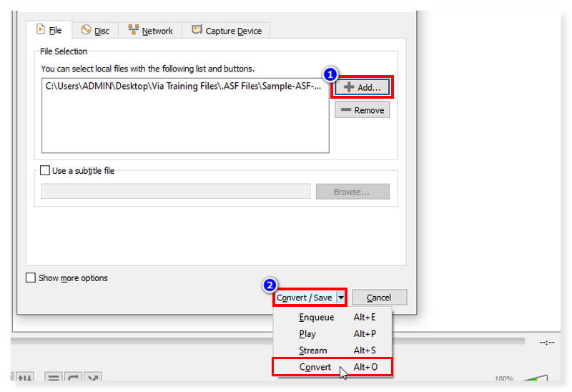Click the Add file button
Screen dimensions: 572x392
coord(362,87)
